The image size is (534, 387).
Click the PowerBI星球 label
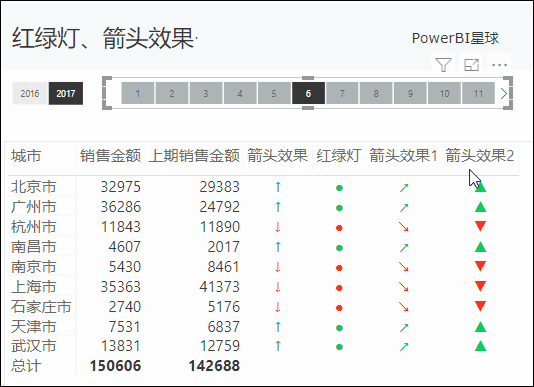coord(455,38)
